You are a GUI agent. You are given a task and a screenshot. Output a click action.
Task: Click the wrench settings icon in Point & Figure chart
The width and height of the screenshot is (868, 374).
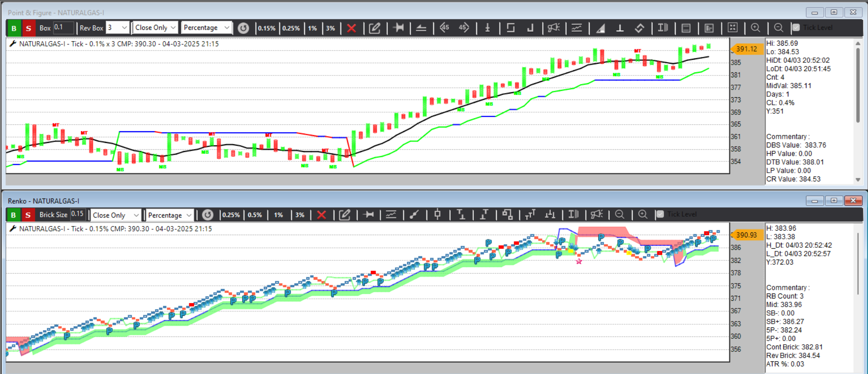tap(13, 44)
